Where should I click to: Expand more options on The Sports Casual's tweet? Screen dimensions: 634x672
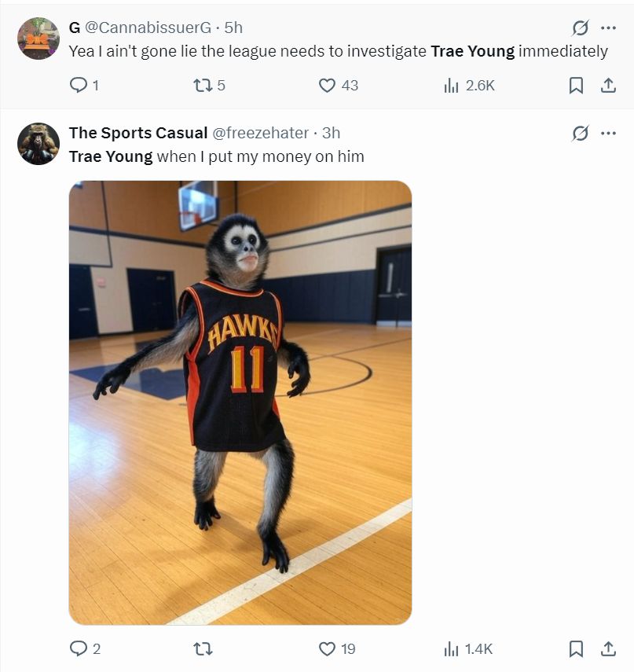pos(608,134)
